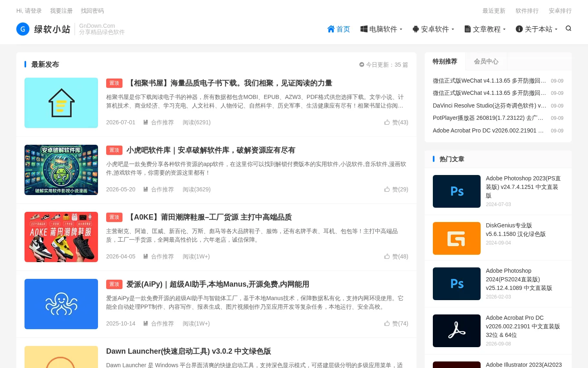Image resolution: width=588 pixels, height=368 pixels.
Task: Open the 相聚书屋 house thumbnail
Action: point(61,103)
